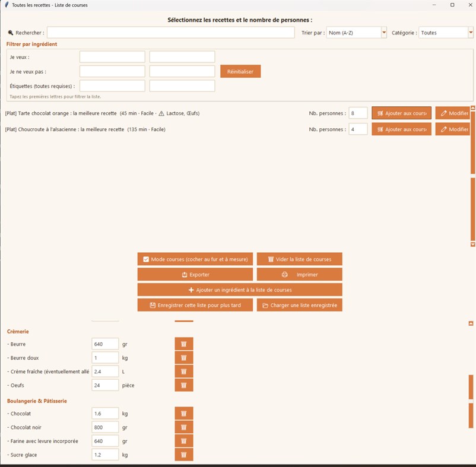Remove Oeufs using its trash icon

(x=183, y=385)
